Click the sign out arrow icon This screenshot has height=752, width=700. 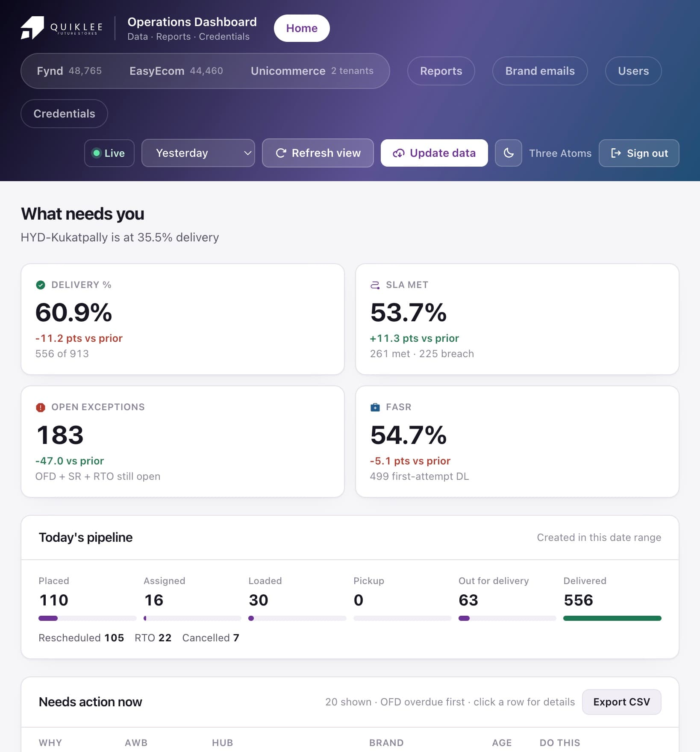pyautogui.click(x=616, y=153)
